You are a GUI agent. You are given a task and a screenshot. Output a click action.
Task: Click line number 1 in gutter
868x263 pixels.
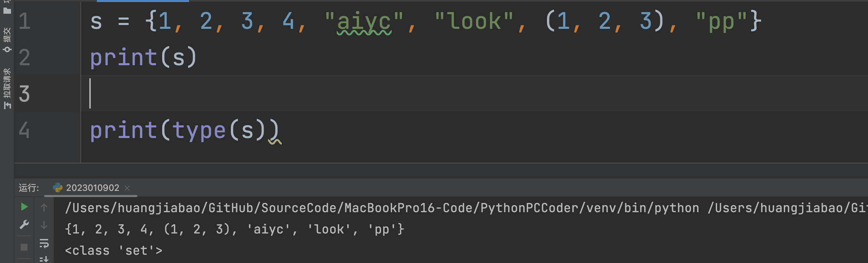24,21
